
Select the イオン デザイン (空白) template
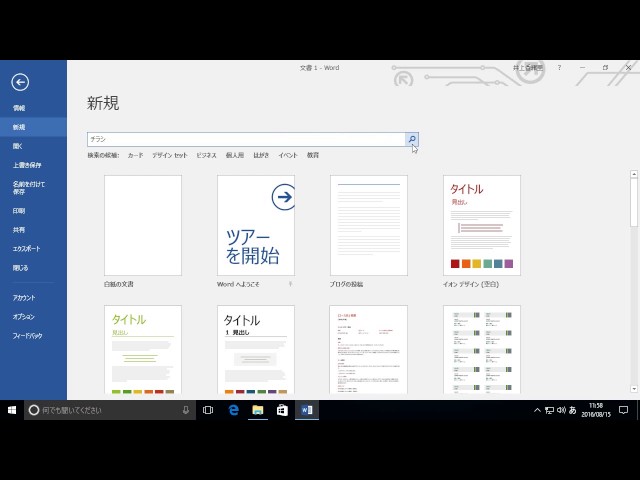tap(482, 225)
